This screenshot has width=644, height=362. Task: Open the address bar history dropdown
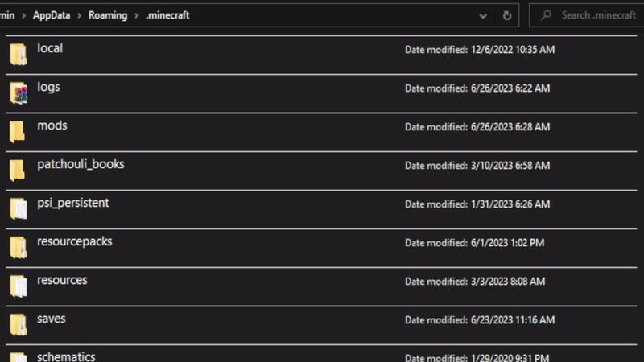click(483, 15)
